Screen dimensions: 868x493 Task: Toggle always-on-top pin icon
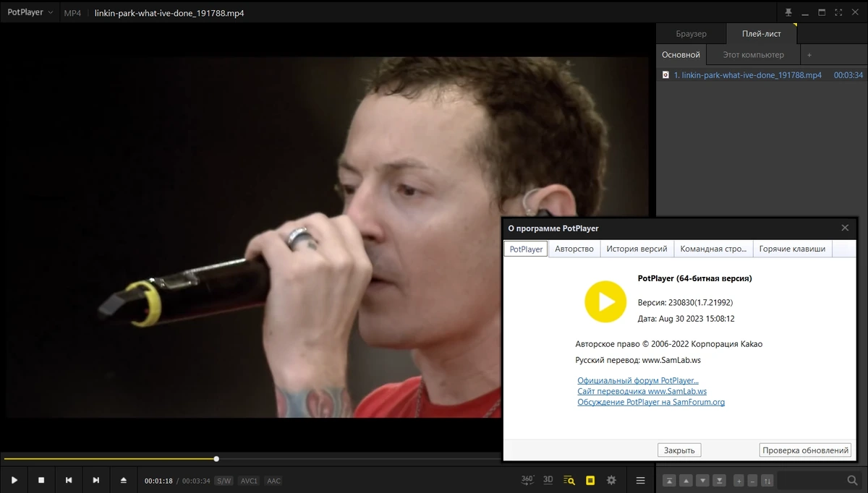(788, 12)
